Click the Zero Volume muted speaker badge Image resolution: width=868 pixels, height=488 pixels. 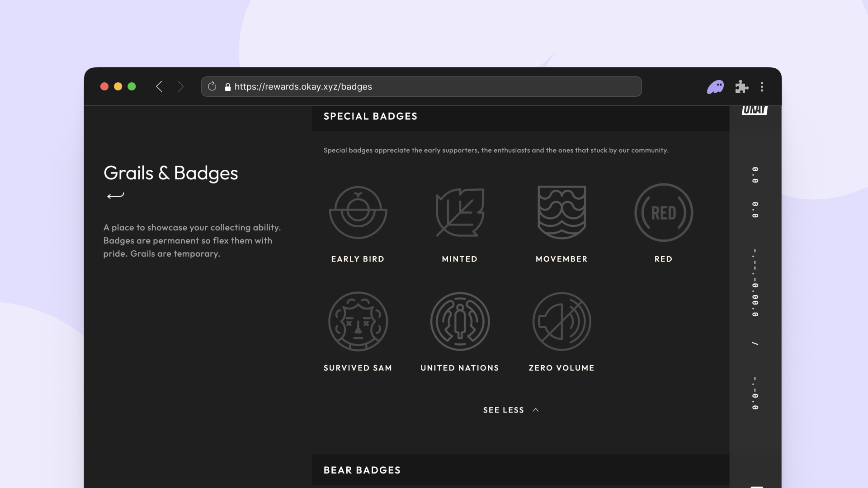click(561, 321)
